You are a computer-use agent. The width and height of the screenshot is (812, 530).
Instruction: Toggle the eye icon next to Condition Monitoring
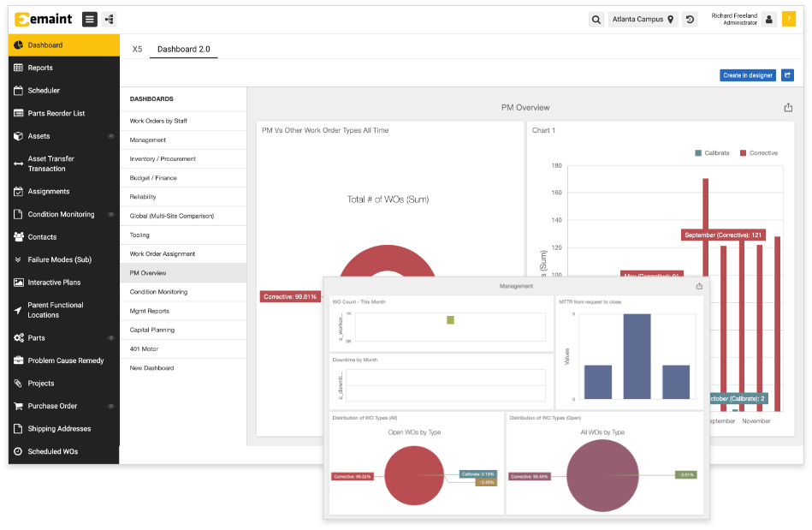[111, 215]
